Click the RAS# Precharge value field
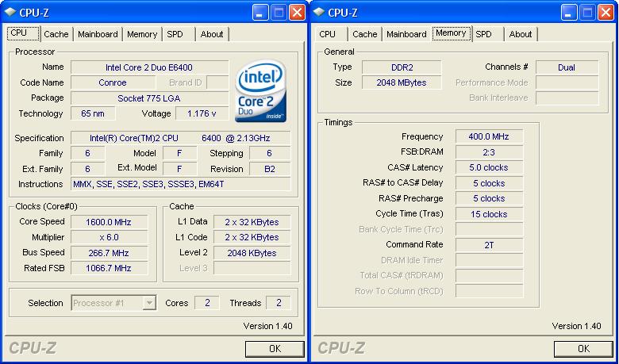Image resolution: width=619 pixels, height=364 pixels. (489, 198)
